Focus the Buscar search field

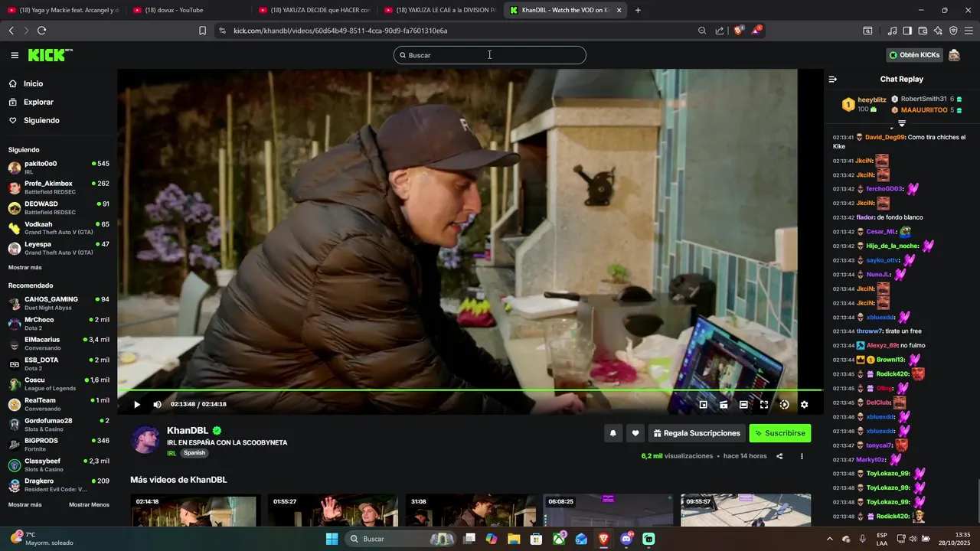(x=490, y=55)
